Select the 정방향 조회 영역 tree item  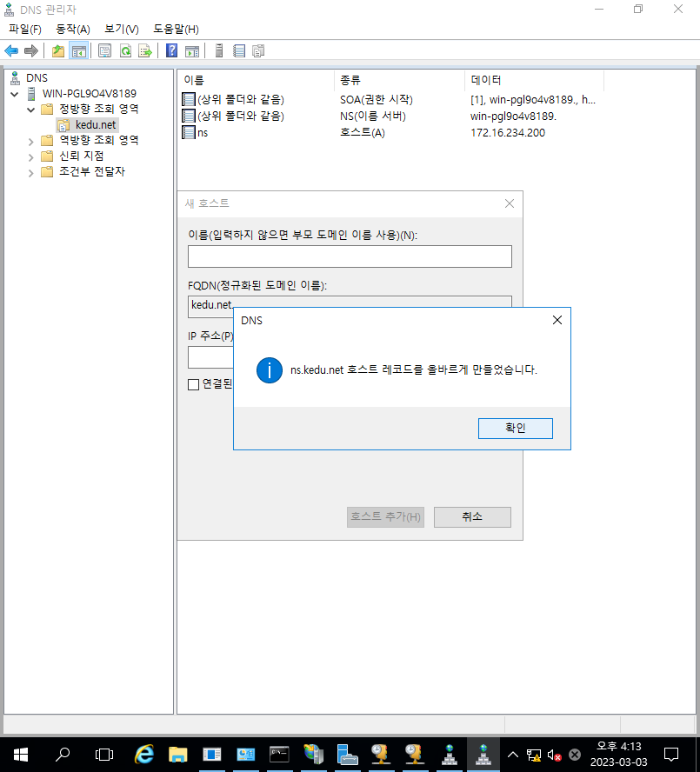click(x=98, y=109)
